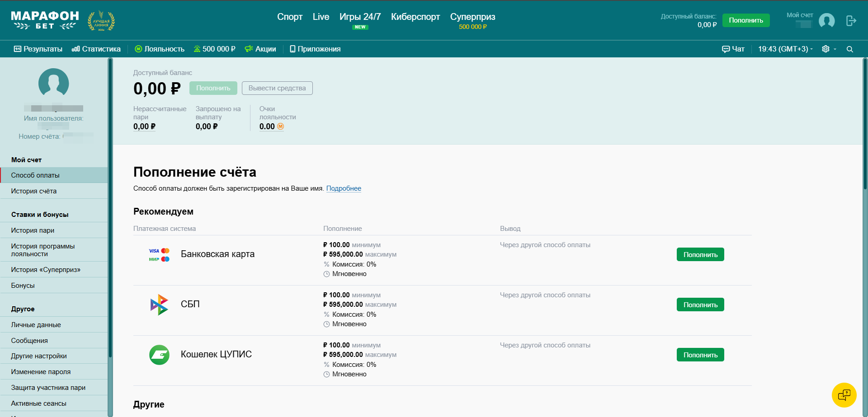
Task: Click the logout icon in header
Action: pyautogui.click(x=851, y=21)
